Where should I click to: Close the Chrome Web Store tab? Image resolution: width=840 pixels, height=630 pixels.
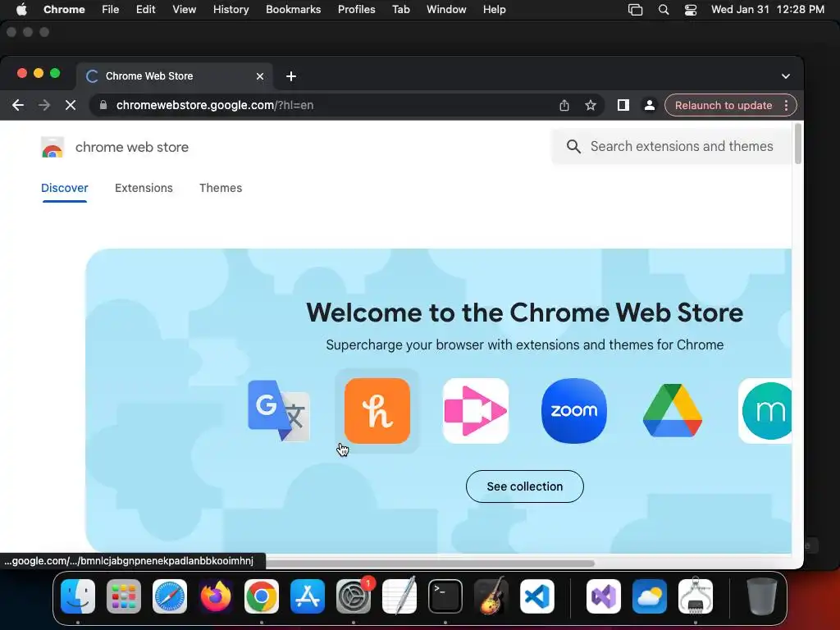pos(260,76)
